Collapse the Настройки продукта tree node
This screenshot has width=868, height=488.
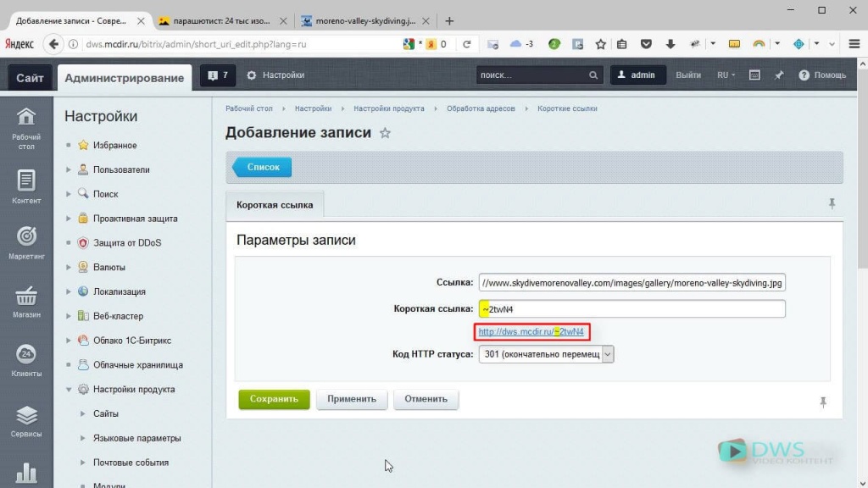(x=69, y=390)
